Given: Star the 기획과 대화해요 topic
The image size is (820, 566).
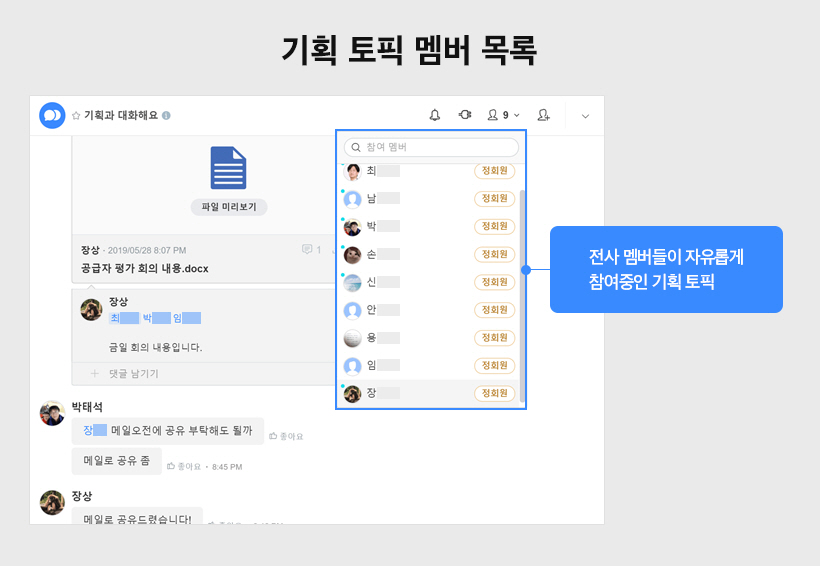Looking at the screenshot, I should coord(76,116).
